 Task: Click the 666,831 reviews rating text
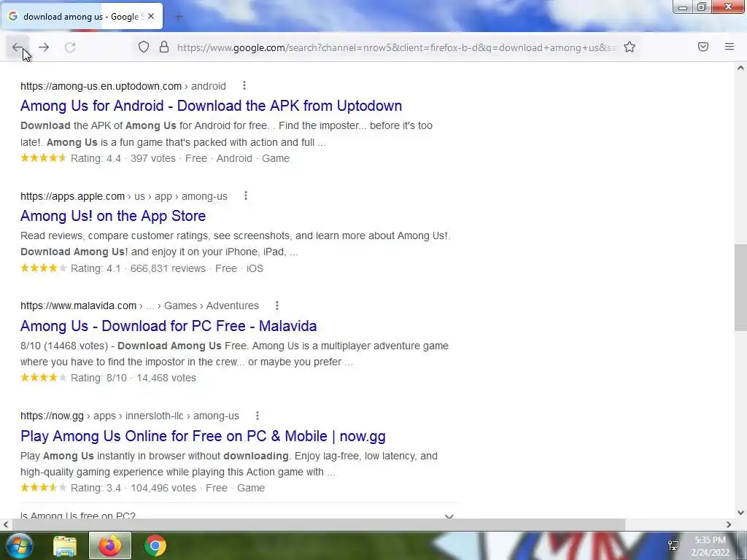[x=169, y=268]
